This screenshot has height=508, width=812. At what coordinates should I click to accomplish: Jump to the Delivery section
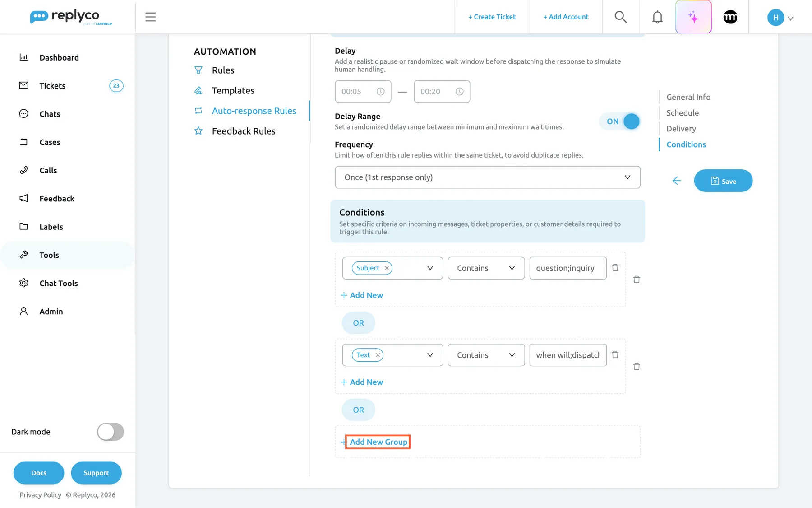[x=681, y=129]
